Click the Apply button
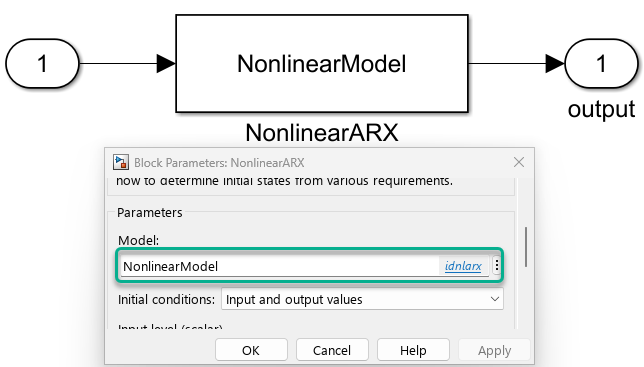 [494, 350]
